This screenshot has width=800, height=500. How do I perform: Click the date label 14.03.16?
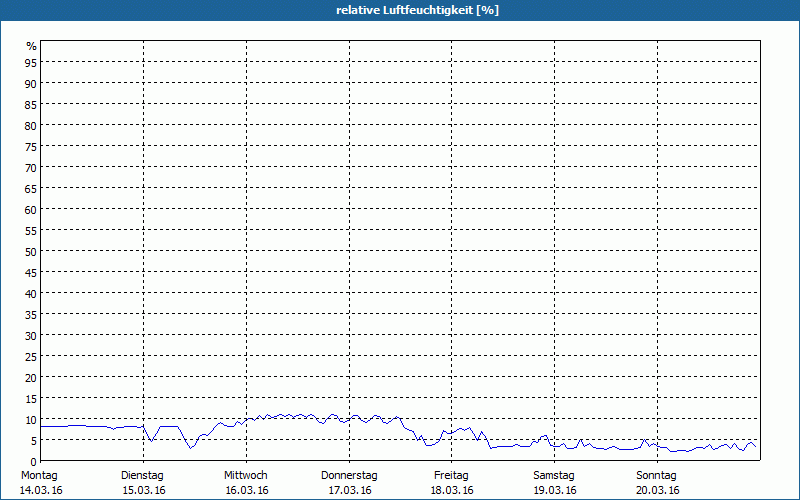[x=40, y=490]
